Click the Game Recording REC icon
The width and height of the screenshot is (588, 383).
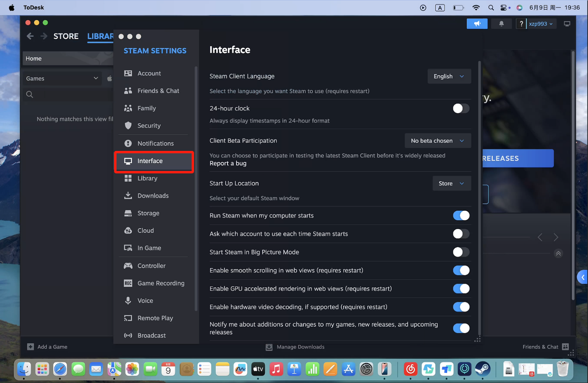coord(128,283)
